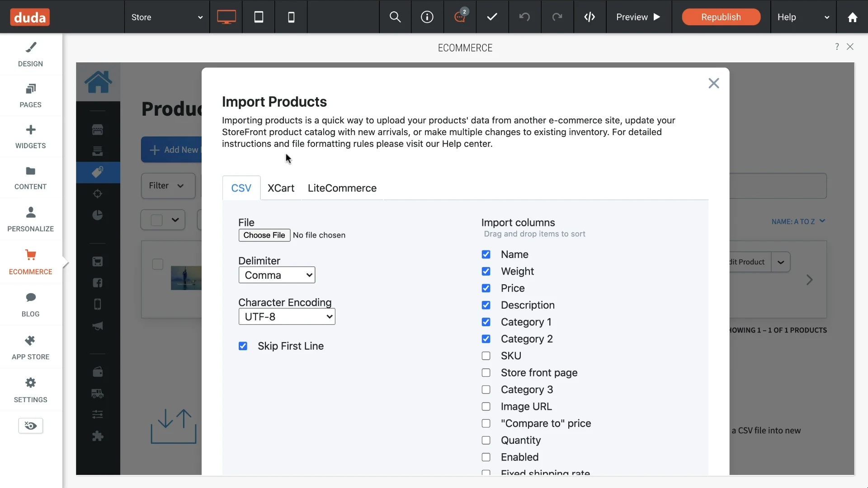
Task: Open developer mode code icon
Action: (x=590, y=17)
